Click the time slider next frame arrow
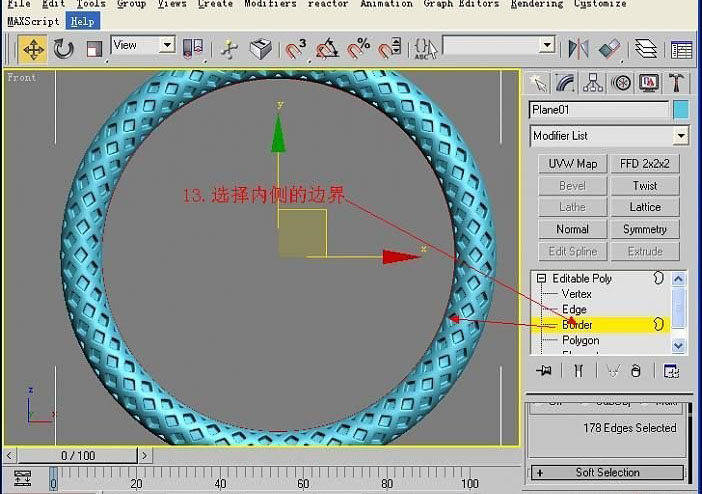 point(144,455)
